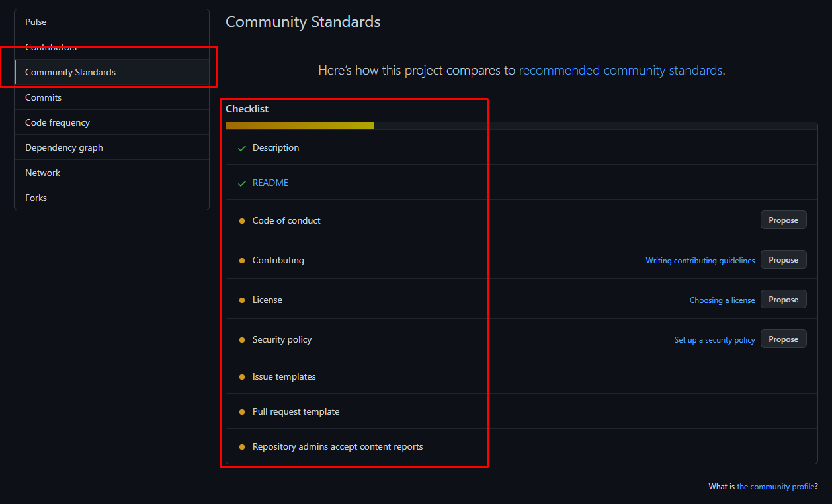Screen dimensions: 832x504
Task: Click the checklist completion progress bar
Action: [521, 126]
